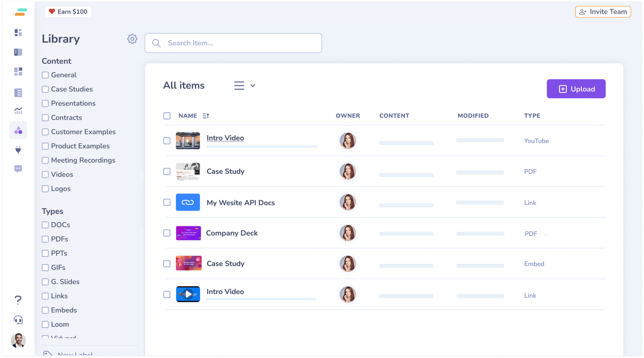644x358 pixels.
Task: Open the chat messages icon in sidebar
Action: (18, 169)
